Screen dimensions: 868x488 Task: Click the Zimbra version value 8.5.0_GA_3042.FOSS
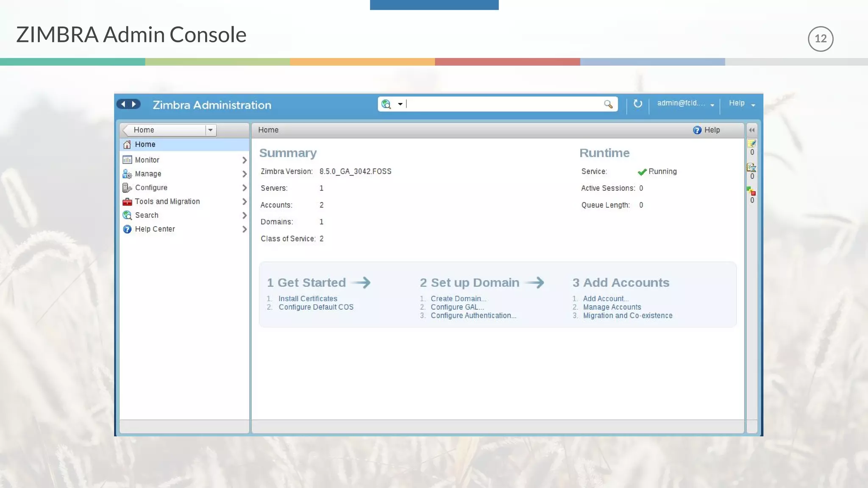tap(355, 172)
